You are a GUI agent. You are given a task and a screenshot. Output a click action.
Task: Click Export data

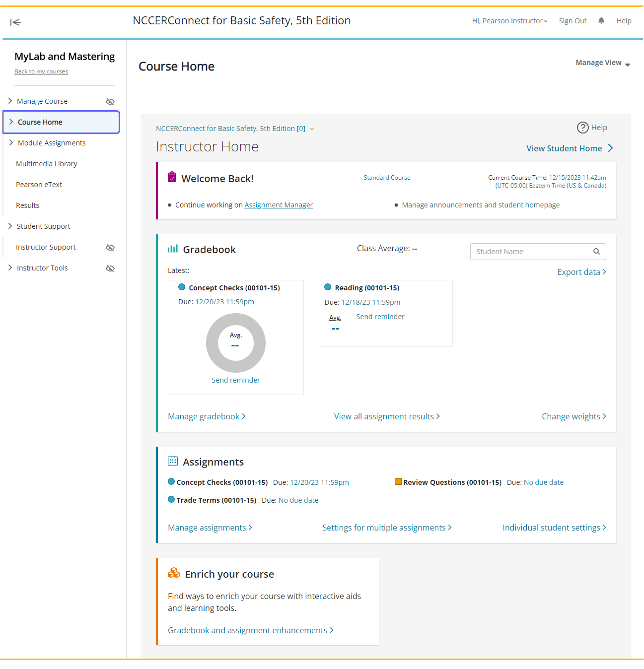(581, 272)
